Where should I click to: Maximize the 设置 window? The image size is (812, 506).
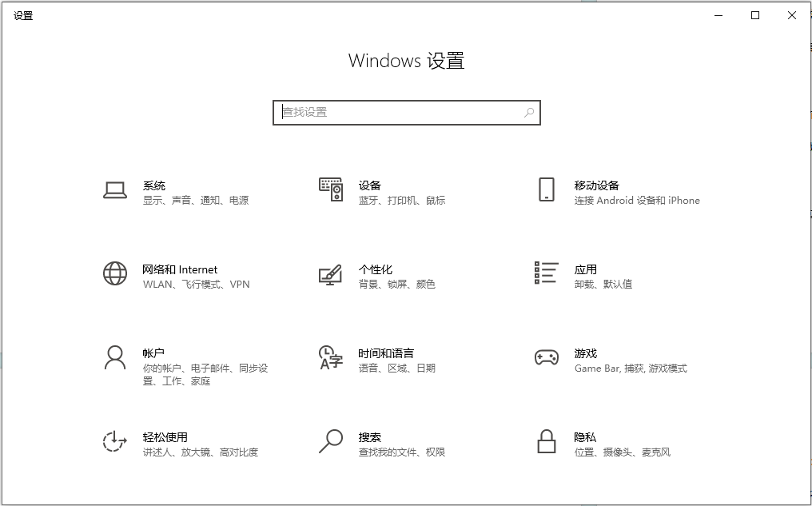tap(755, 15)
